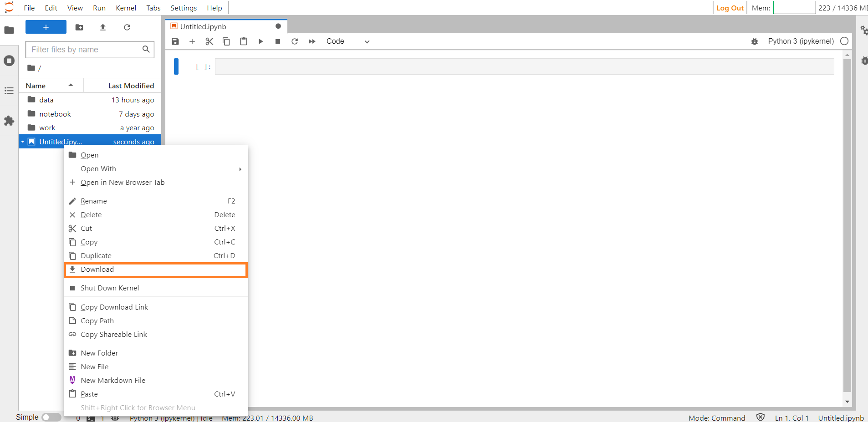The height and width of the screenshot is (422, 868).
Task: Click the blue new launcher button
Action: (46, 27)
